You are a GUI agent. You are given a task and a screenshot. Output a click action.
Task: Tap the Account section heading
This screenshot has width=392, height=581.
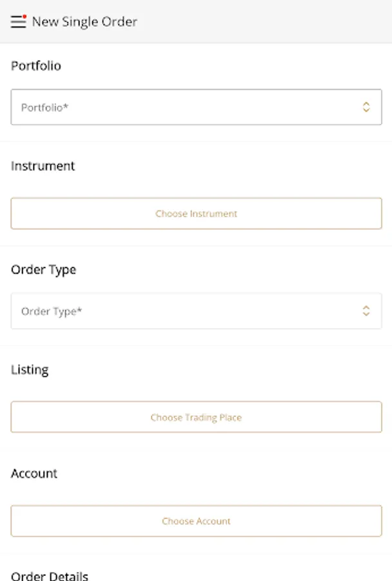(34, 473)
